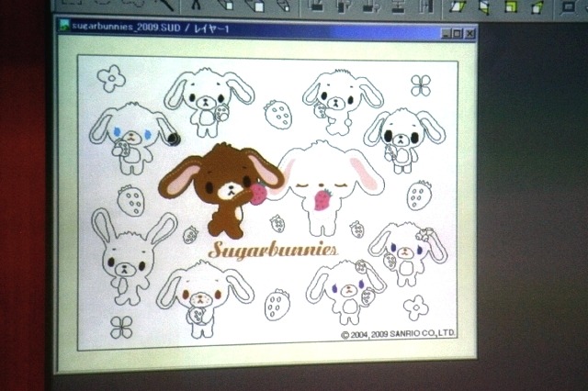Click the gold Sugarbunnies logo text
Screen dimensions: 588x391
point(273,251)
